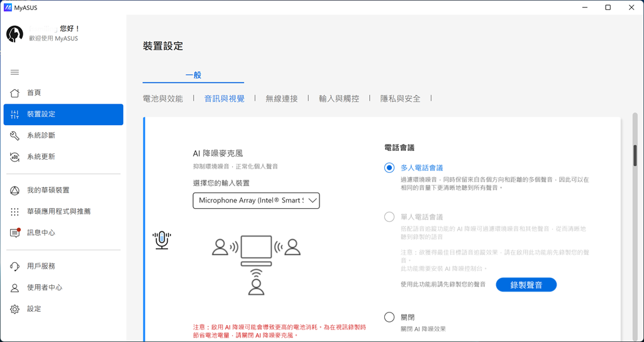Click 我的華碩裝置 triangle icon
The image size is (644, 342).
click(x=15, y=190)
